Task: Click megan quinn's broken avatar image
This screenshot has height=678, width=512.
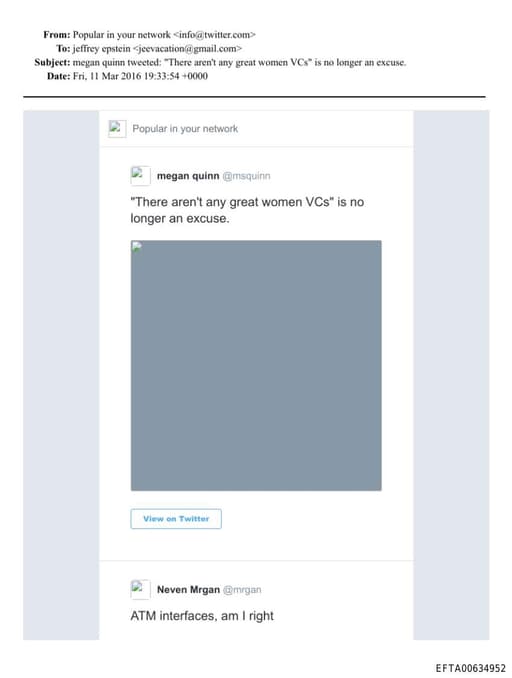Action: pyautogui.click(x=140, y=176)
